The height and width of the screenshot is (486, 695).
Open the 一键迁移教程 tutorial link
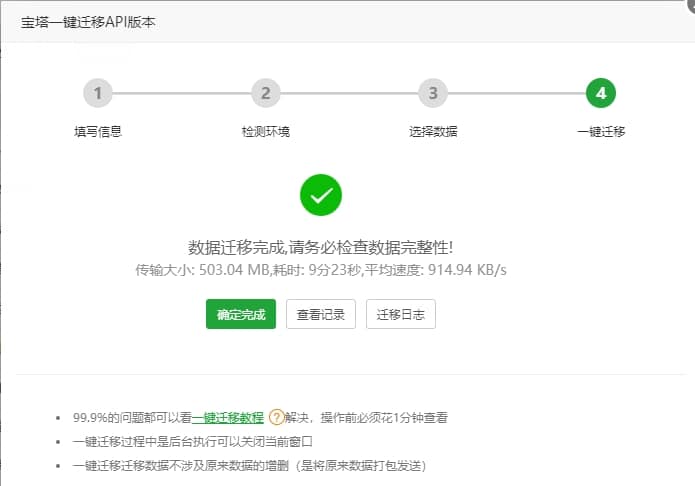[x=228, y=417]
